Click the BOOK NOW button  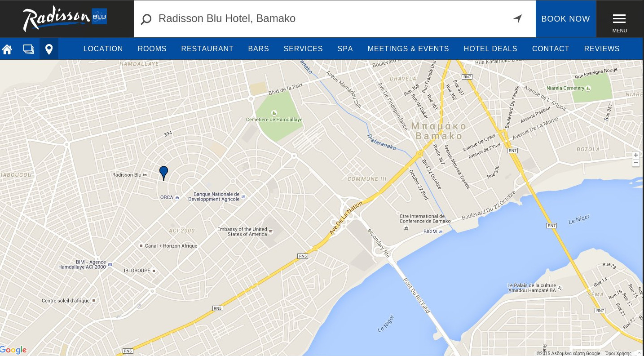[566, 19]
